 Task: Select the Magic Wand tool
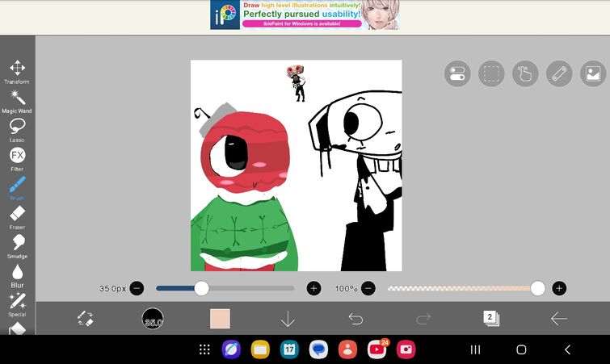click(x=17, y=102)
